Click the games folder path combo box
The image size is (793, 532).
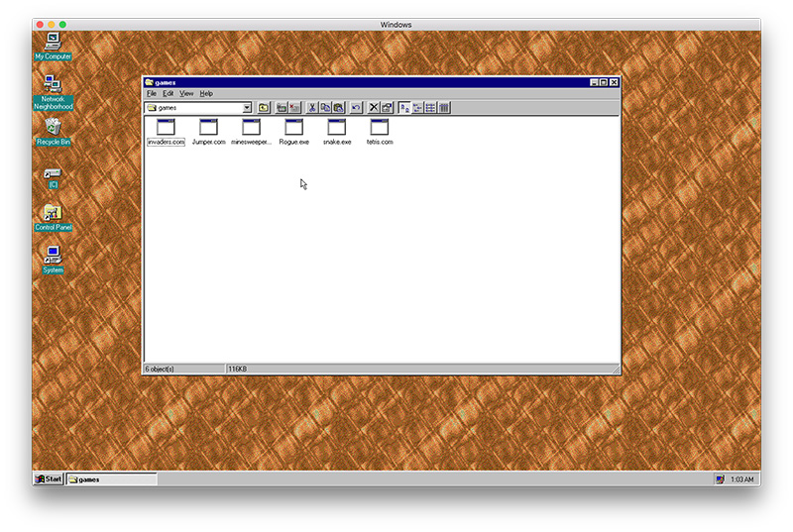click(198, 108)
